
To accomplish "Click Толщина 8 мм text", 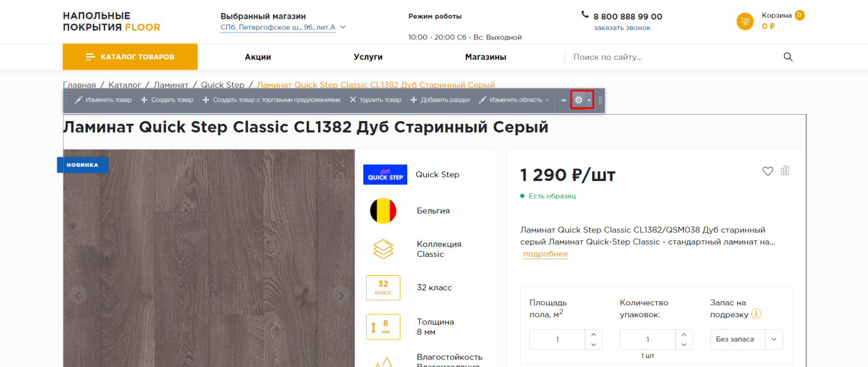I will [x=435, y=326].
